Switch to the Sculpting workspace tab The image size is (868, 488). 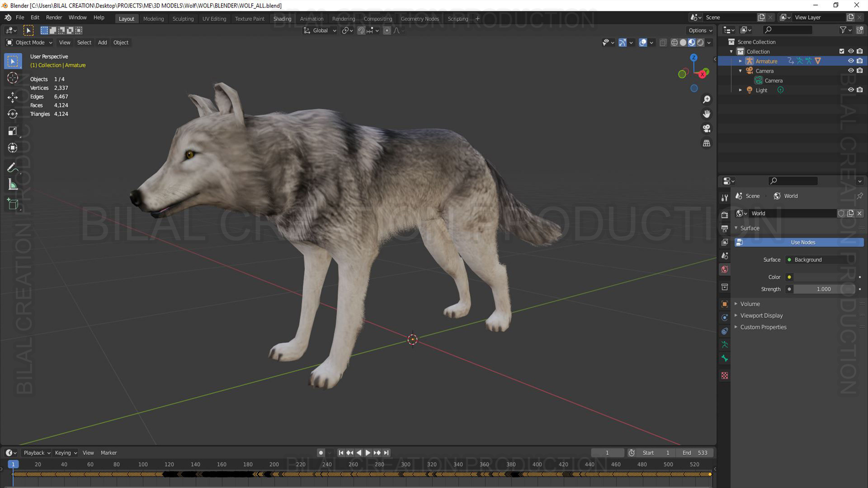click(183, 19)
